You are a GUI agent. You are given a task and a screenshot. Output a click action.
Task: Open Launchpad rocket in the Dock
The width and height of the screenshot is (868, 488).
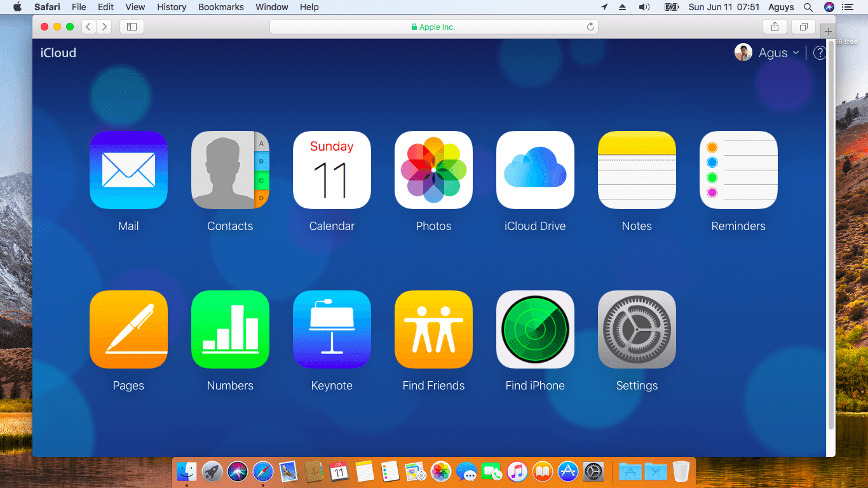tap(212, 471)
